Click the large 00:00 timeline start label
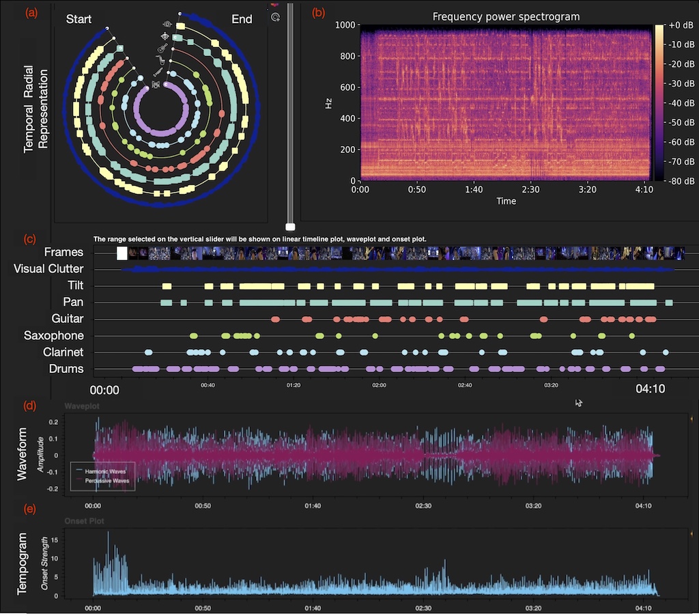The height and width of the screenshot is (616, 699). [104, 391]
